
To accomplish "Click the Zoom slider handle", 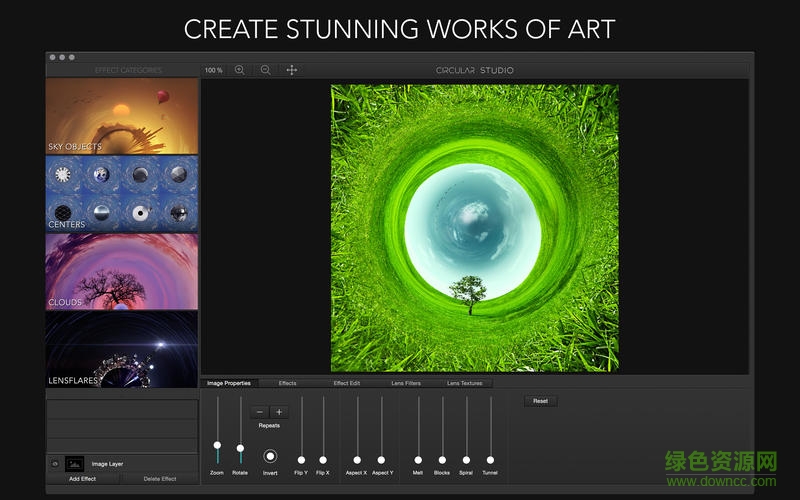I will (x=217, y=445).
